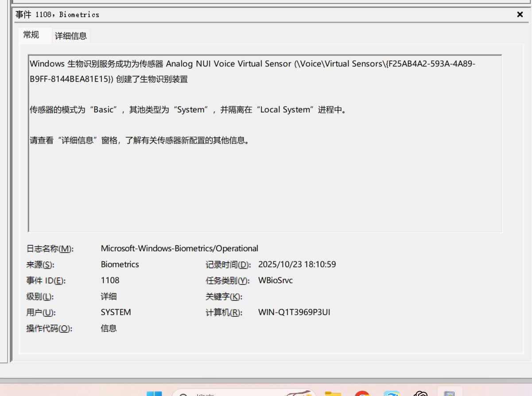Open the Windows Start menu
532x396 pixels.
click(x=154, y=394)
